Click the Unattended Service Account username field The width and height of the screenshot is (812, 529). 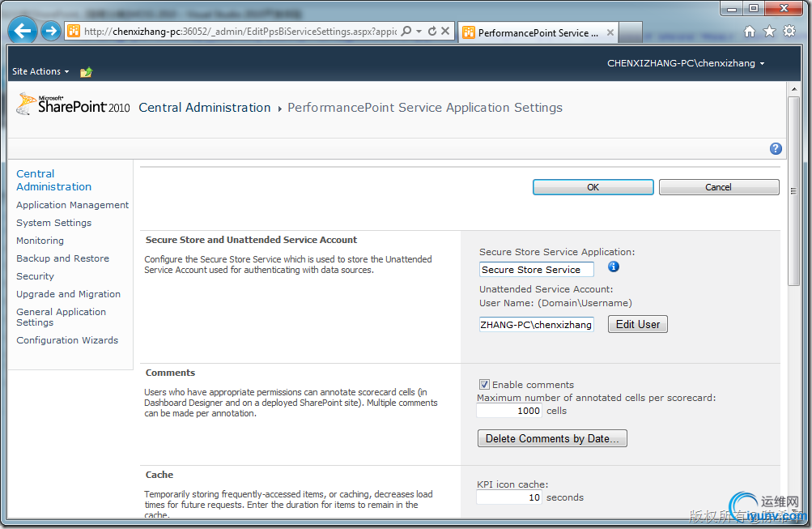click(536, 324)
